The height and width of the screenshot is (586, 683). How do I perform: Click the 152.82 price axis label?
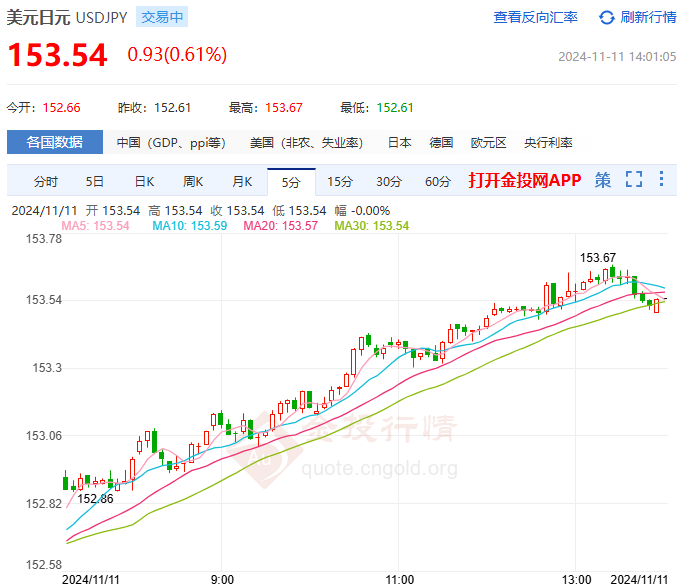point(44,504)
